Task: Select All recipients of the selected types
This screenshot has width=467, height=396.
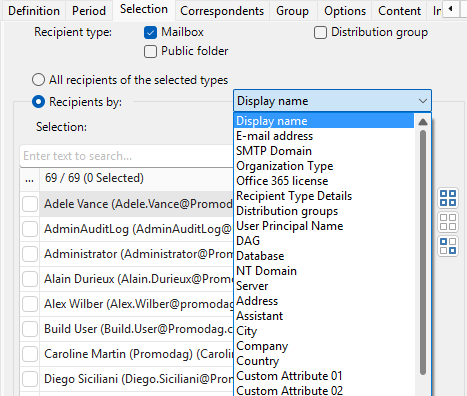Action: tap(38, 80)
